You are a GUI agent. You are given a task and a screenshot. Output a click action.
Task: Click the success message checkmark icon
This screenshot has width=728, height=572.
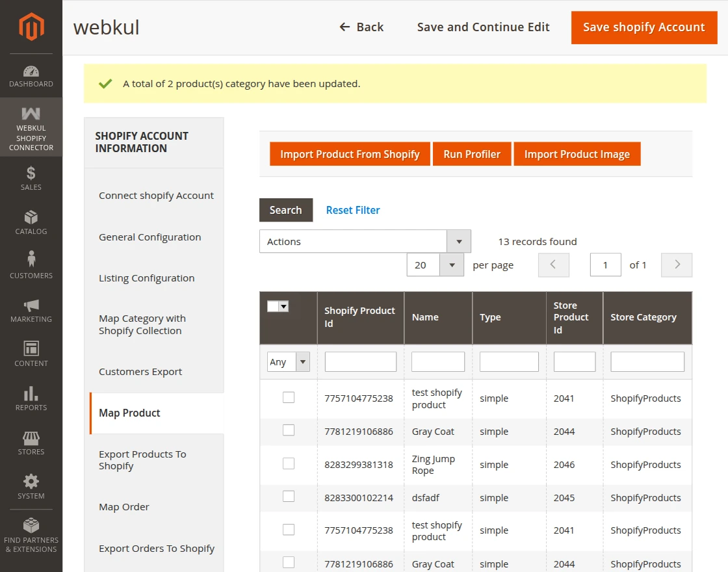point(105,84)
